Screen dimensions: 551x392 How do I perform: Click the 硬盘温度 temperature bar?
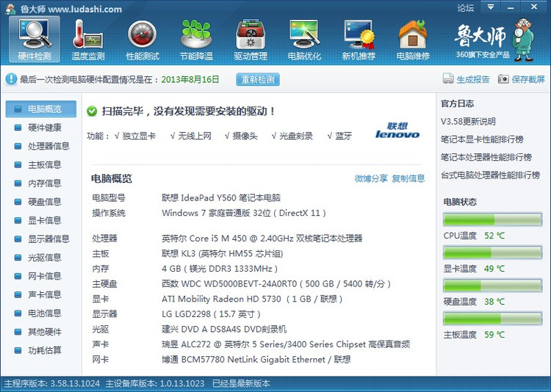492,286
